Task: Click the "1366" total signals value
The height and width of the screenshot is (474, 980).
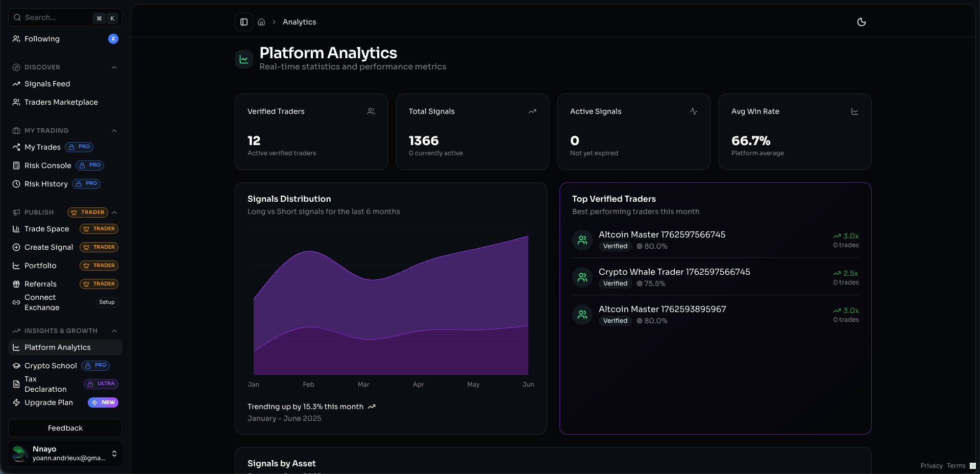Action: point(424,140)
